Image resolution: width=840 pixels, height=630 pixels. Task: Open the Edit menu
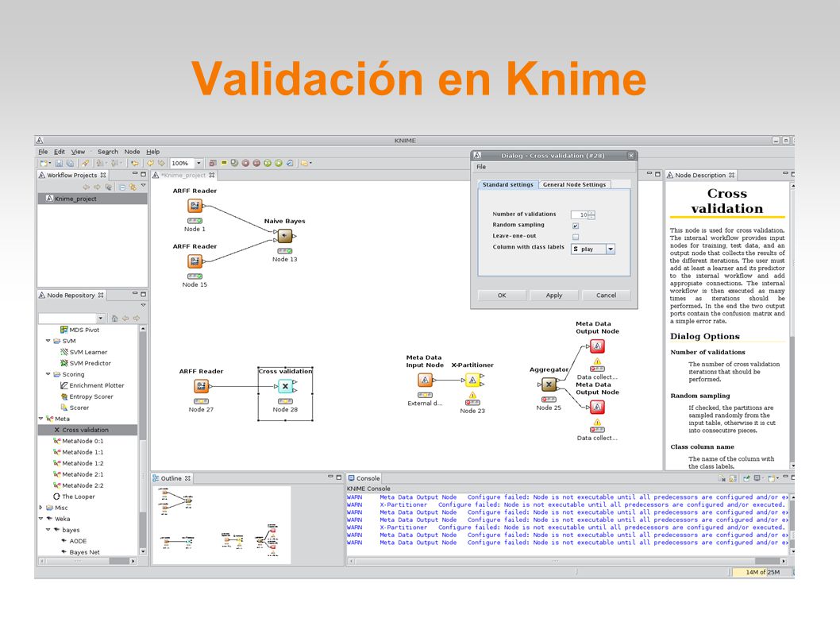[x=60, y=152]
